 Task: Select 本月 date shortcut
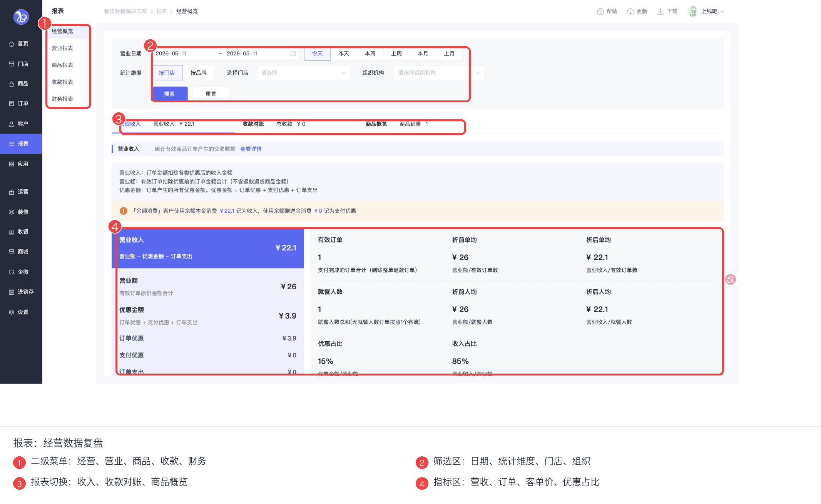point(423,53)
